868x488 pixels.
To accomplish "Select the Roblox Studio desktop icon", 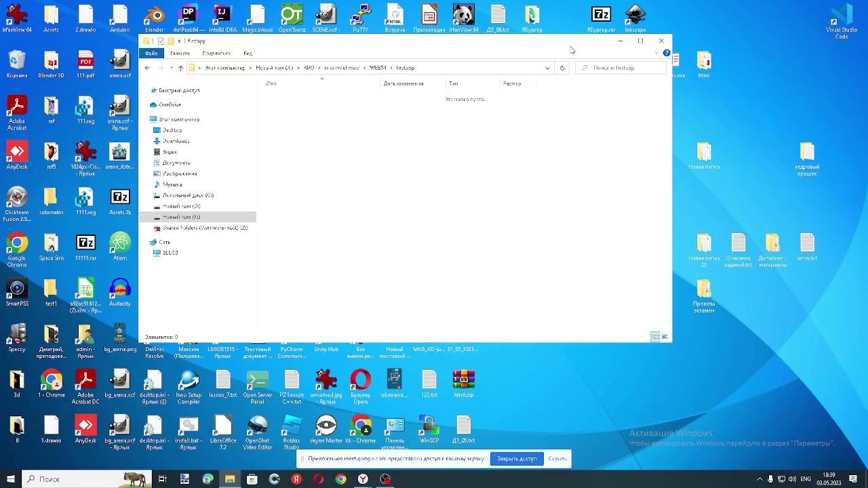I will pyautogui.click(x=292, y=432).
